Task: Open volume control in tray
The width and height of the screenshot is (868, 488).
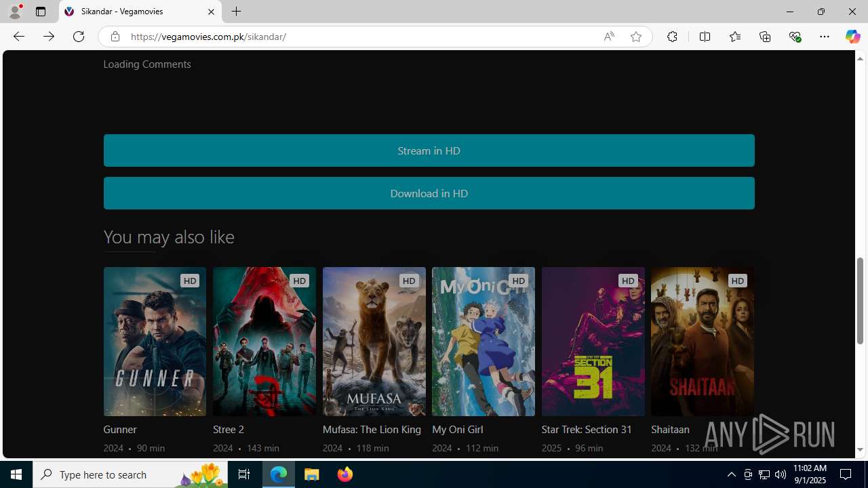Action: 781,474
